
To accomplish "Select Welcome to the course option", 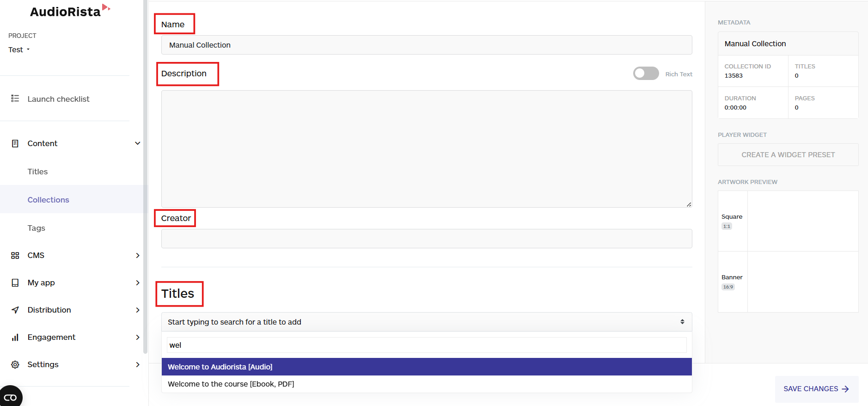I will 426,384.
